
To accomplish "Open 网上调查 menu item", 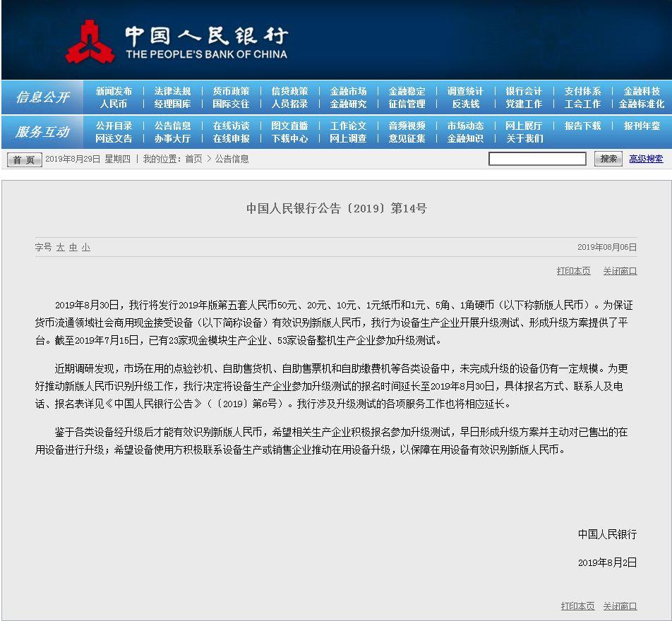I will click(x=348, y=139).
